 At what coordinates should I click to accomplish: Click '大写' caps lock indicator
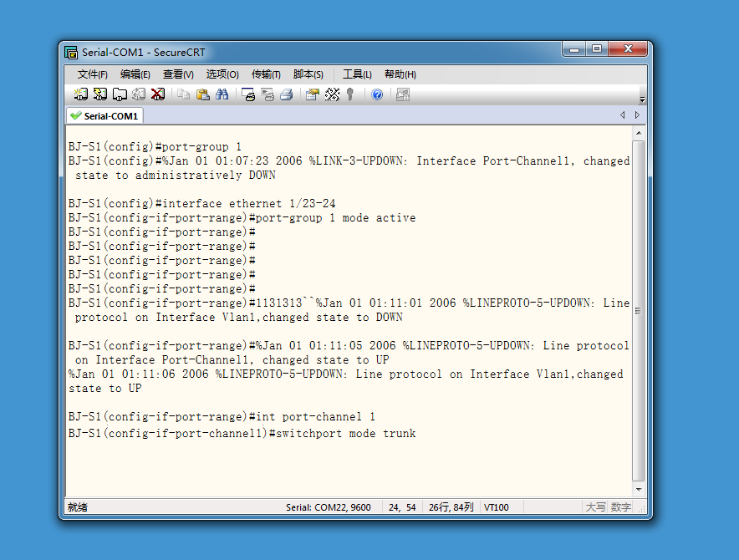595,507
